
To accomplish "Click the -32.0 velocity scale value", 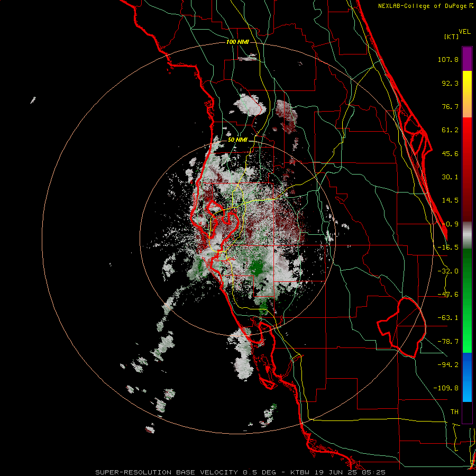I will (x=448, y=271).
